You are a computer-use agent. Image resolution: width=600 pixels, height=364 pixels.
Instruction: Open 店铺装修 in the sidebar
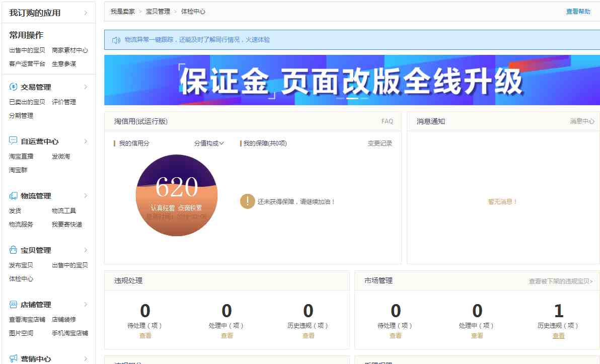64,319
